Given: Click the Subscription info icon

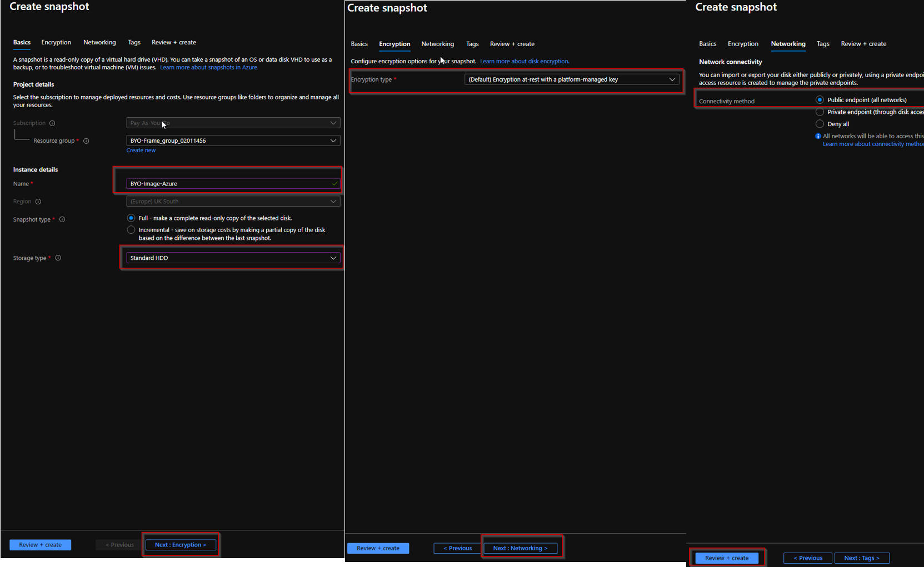Looking at the screenshot, I should 52,123.
